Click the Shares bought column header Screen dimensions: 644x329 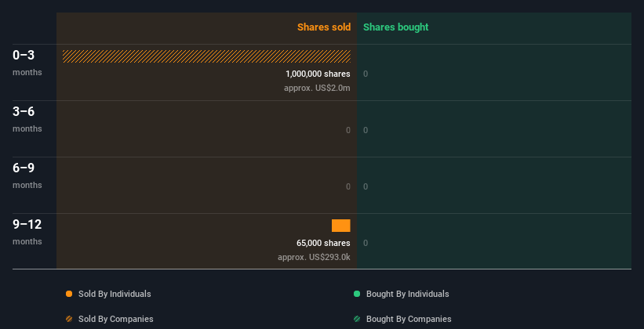click(x=396, y=27)
